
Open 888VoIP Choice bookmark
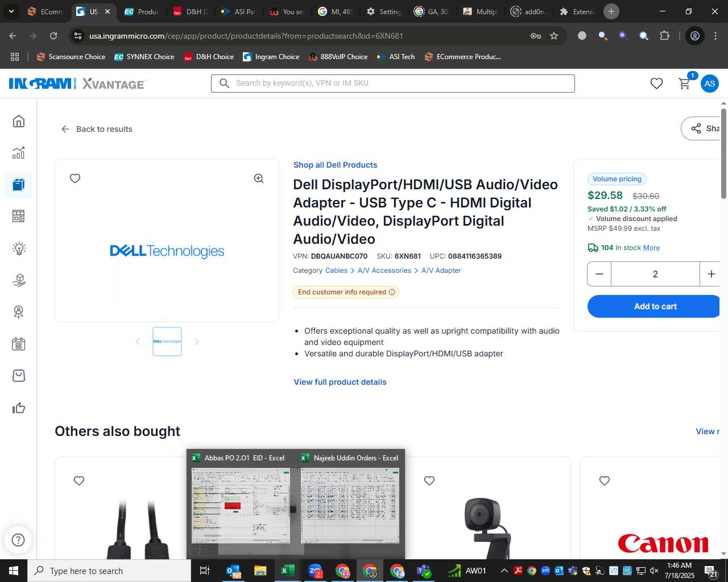point(338,57)
